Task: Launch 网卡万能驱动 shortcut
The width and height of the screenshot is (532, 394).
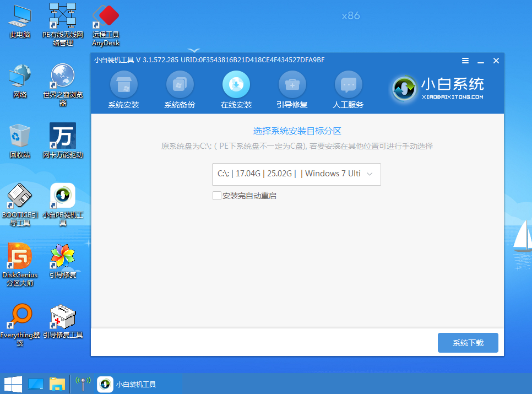Action: pyautogui.click(x=63, y=141)
